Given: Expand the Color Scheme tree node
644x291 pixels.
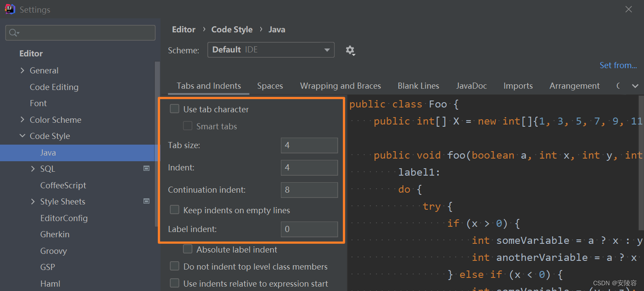Looking at the screenshot, I should tap(23, 120).
